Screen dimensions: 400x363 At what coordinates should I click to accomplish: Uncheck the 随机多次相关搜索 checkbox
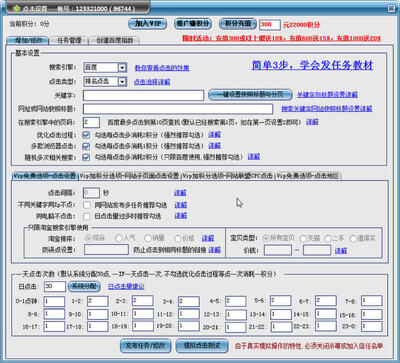[86, 157]
